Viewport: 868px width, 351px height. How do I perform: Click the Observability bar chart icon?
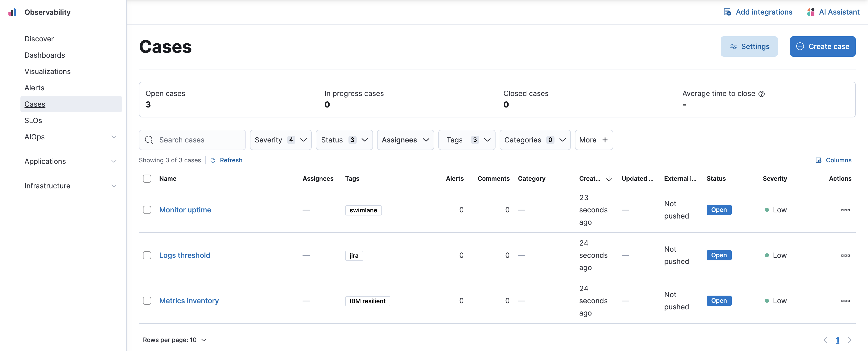tap(13, 12)
